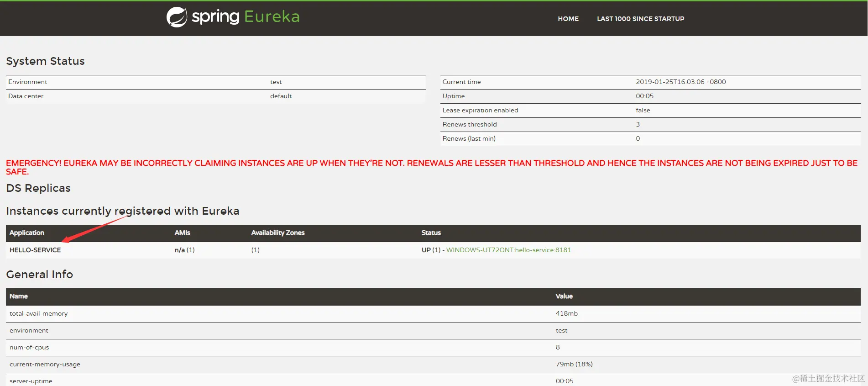Image resolution: width=868 pixels, height=386 pixels.
Task: Click the red EMERGENCY warning message
Action: pos(432,167)
